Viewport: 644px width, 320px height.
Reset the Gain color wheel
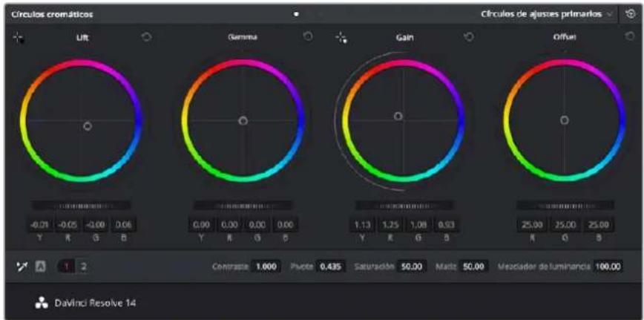pos(469,37)
